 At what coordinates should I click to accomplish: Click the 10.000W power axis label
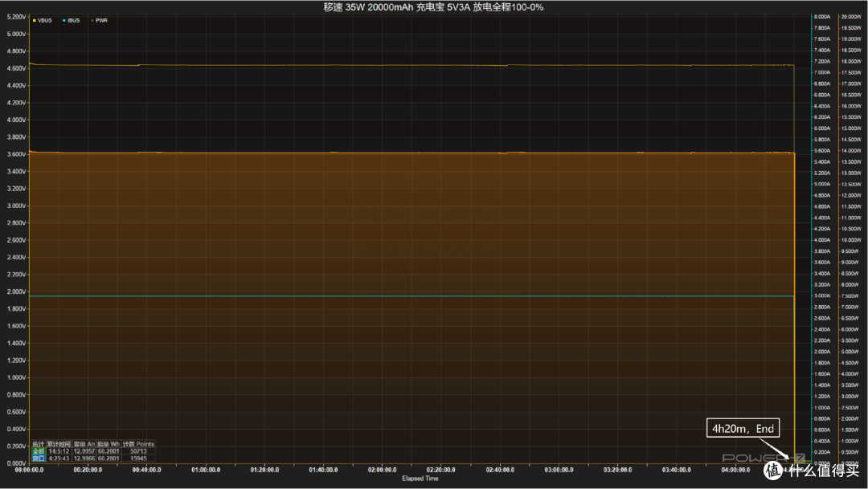point(851,240)
